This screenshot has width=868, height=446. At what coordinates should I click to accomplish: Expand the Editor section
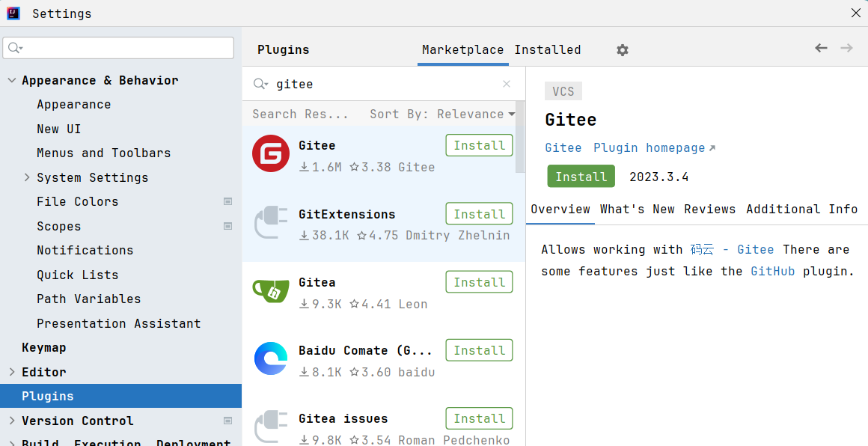tap(12, 372)
